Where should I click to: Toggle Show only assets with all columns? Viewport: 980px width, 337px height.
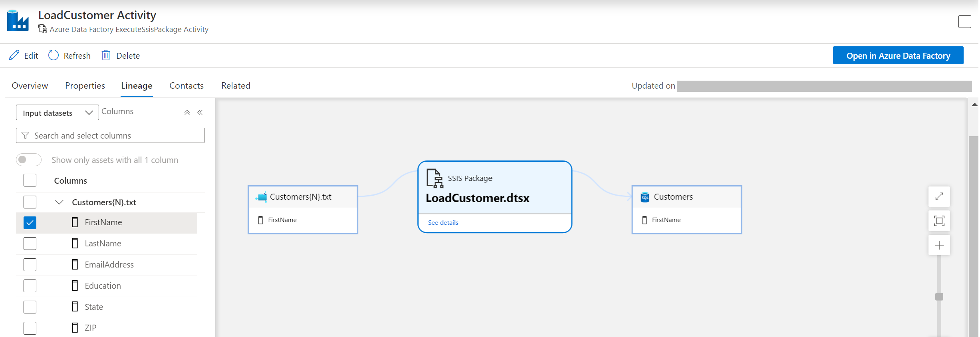pyautogui.click(x=29, y=160)
